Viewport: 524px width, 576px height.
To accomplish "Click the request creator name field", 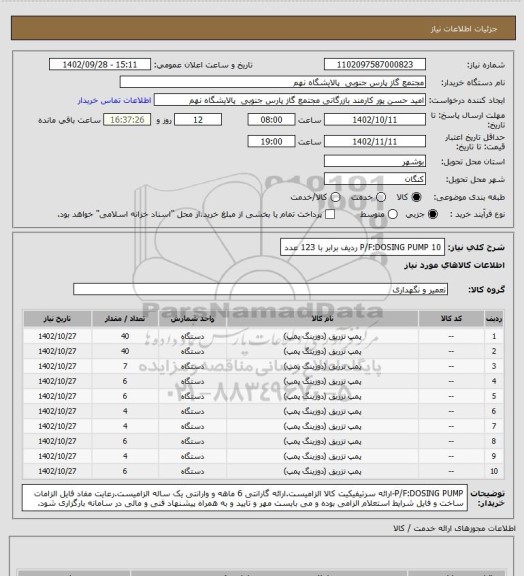I will 290,100.
